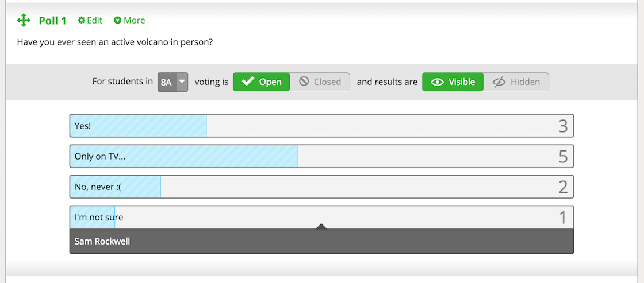Set results to Hidden
This screenshot has height=283, width=644.
pos(516,82)
